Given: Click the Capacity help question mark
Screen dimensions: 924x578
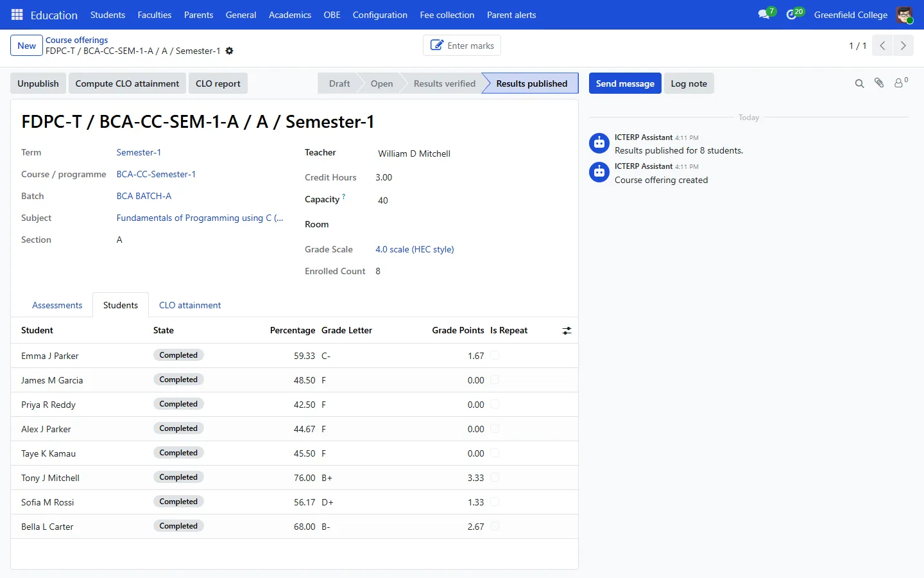Looking at the screenshot, I should 344,197.
